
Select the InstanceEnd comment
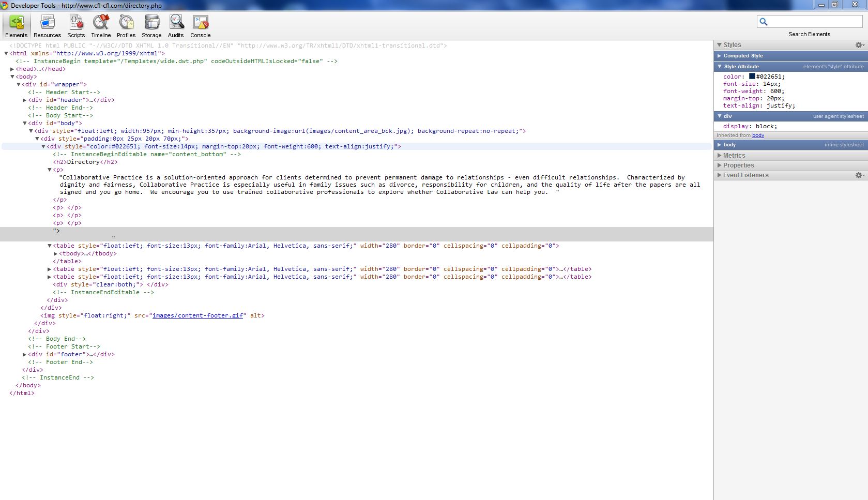[58, 377]
